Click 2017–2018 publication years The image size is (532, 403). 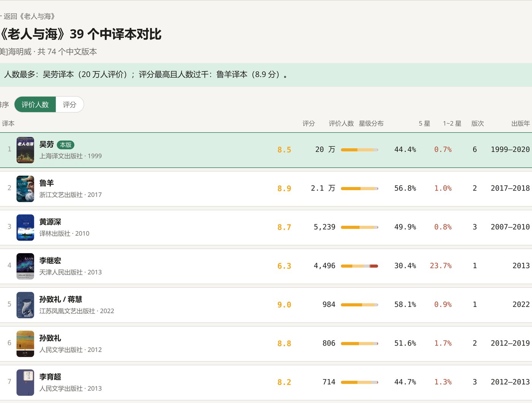point(510,188)
